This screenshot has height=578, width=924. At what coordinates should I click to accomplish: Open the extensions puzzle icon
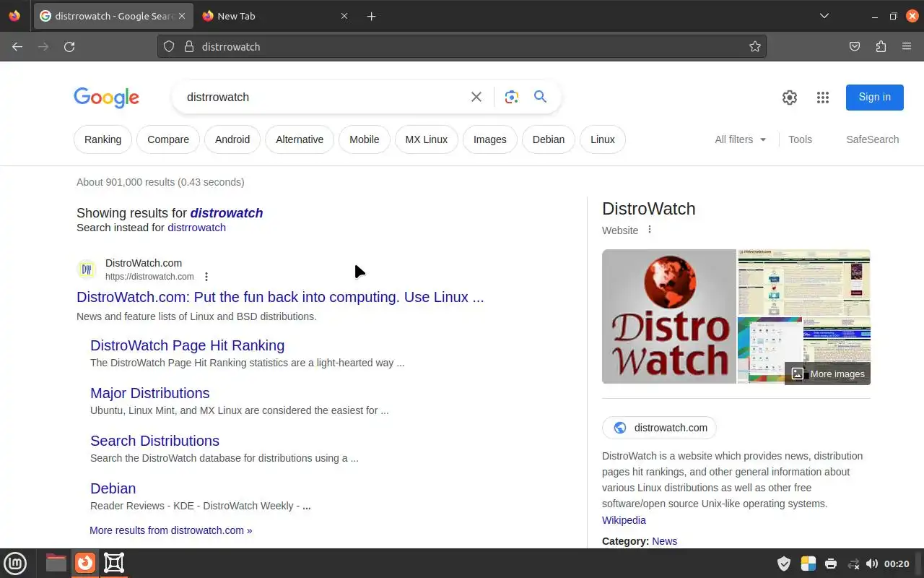coord(881,46)
